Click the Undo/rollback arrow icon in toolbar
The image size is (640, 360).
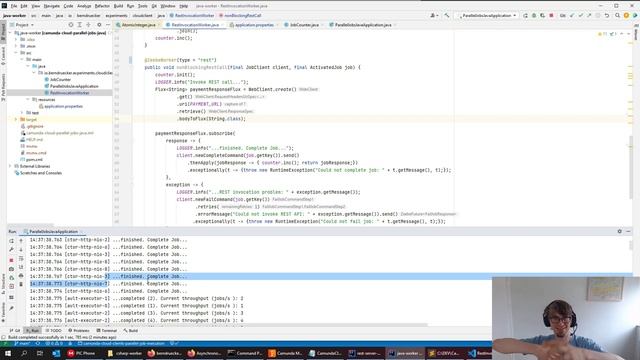pyautogui.click(x=607, y=16)
